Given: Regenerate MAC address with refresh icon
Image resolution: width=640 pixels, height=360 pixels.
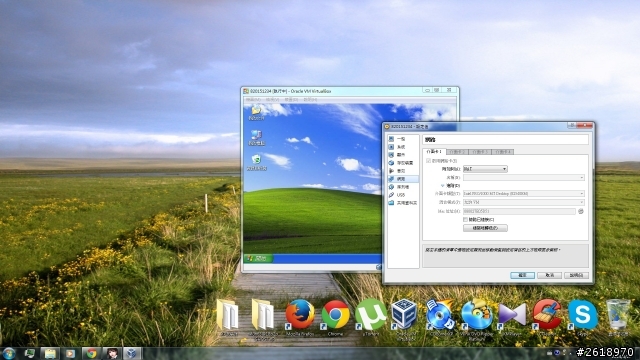Looking at the screenshot, I should pos(580,211).
